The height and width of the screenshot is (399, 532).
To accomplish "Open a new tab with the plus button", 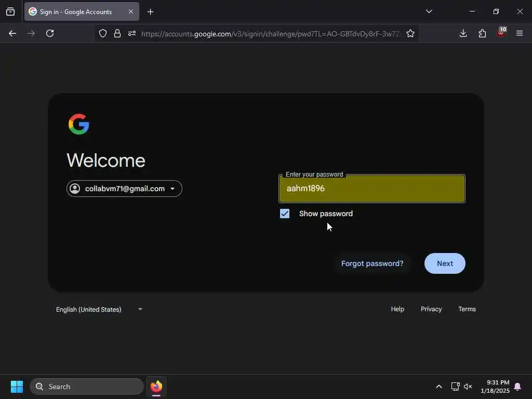I will pos(151,12).
